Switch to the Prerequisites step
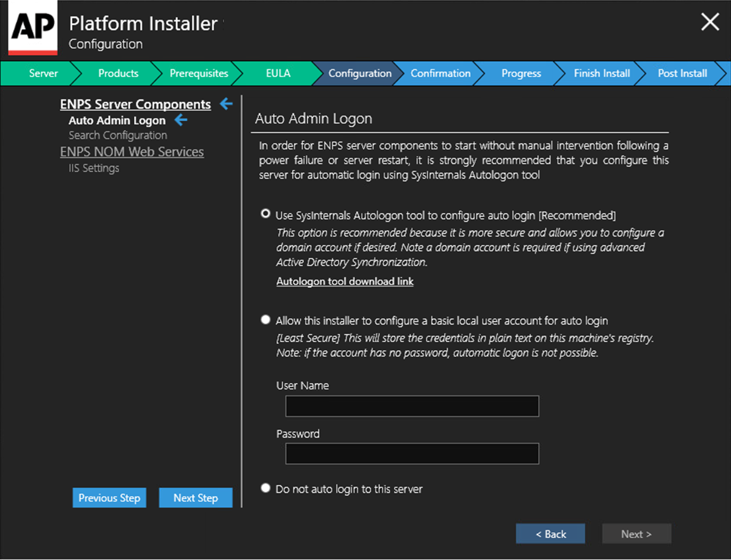Screen dimensions: 731x560 coord(199,73)
